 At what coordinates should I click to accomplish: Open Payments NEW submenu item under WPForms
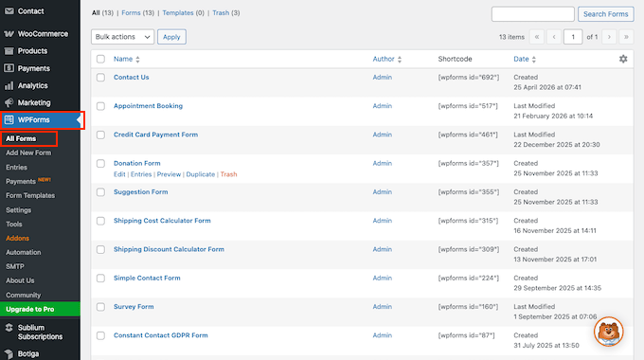tap(28, 181)
